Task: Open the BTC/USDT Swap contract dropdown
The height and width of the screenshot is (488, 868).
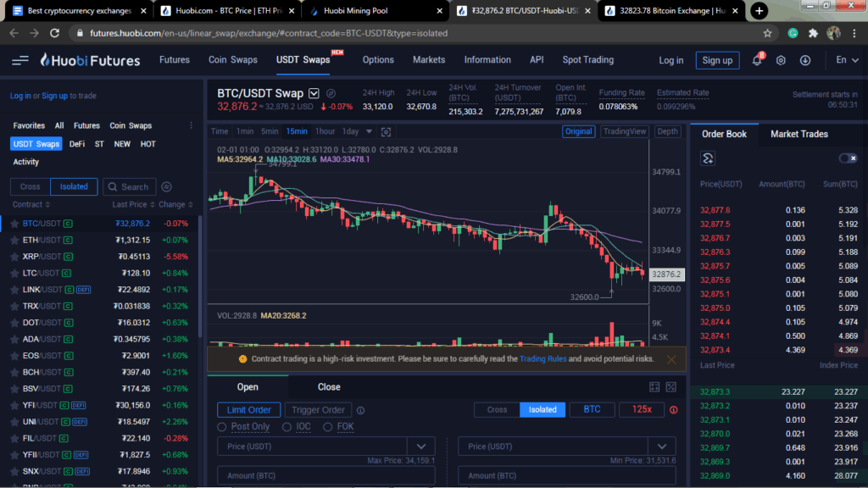Action: coord(313,94)
